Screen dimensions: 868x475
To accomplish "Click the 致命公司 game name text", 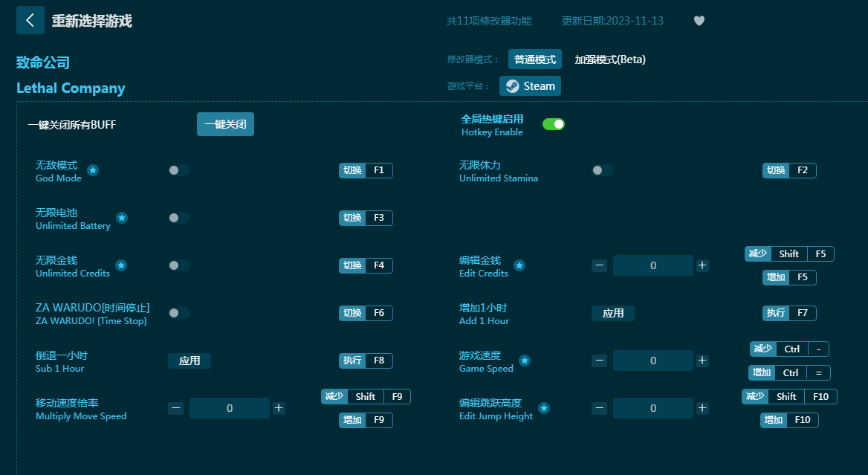I will click(43, 62).
